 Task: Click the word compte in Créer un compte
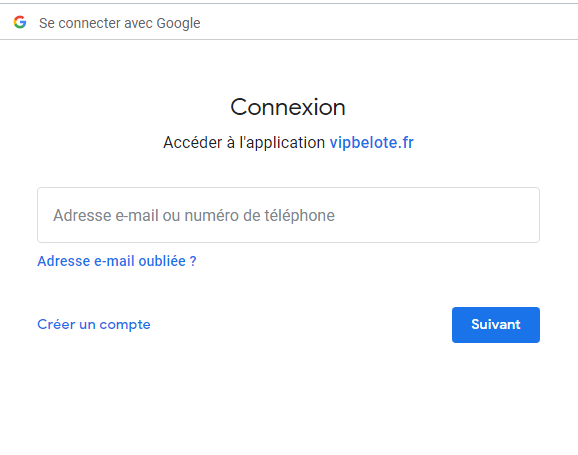click(x=125, y=325)
